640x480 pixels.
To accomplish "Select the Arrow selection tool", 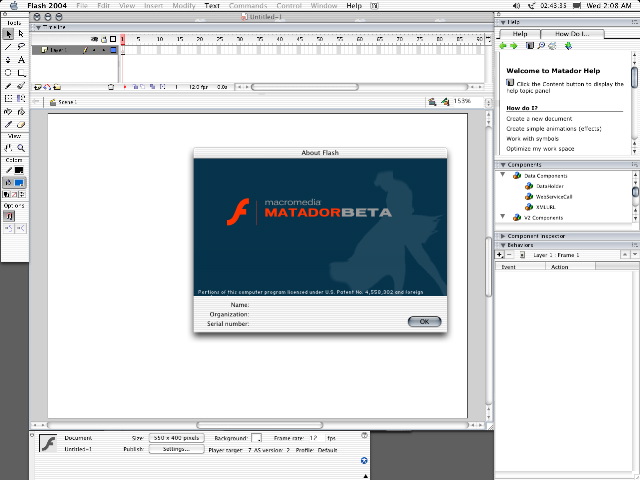I will pyautogui.click(x=8, y=34).
